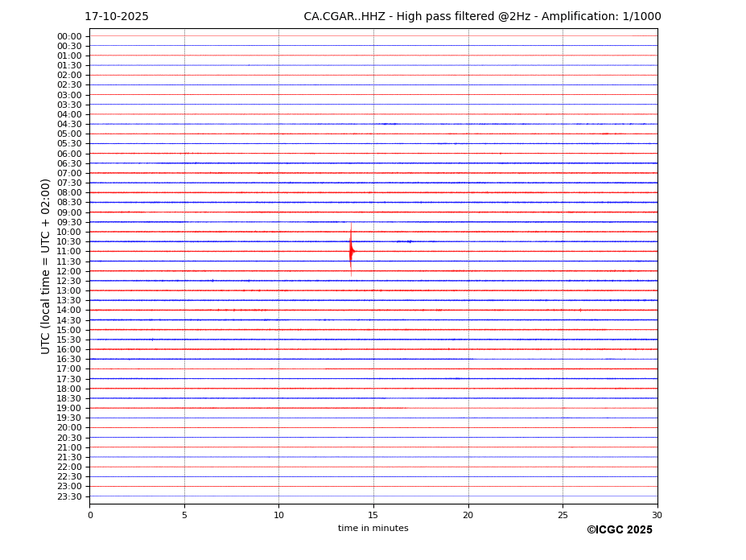Select the 14:00 time label
Screen dimensions: 746x560
coord(69,310)
